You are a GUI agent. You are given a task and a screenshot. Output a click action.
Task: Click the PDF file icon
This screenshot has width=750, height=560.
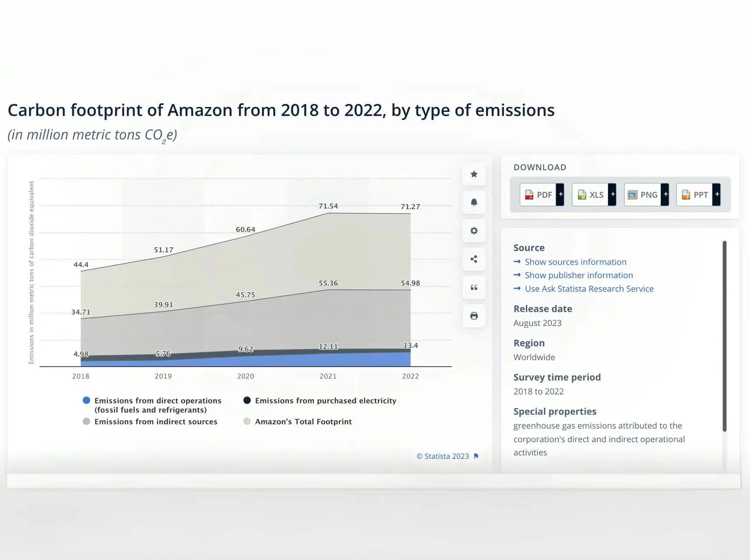pos(529,195)
